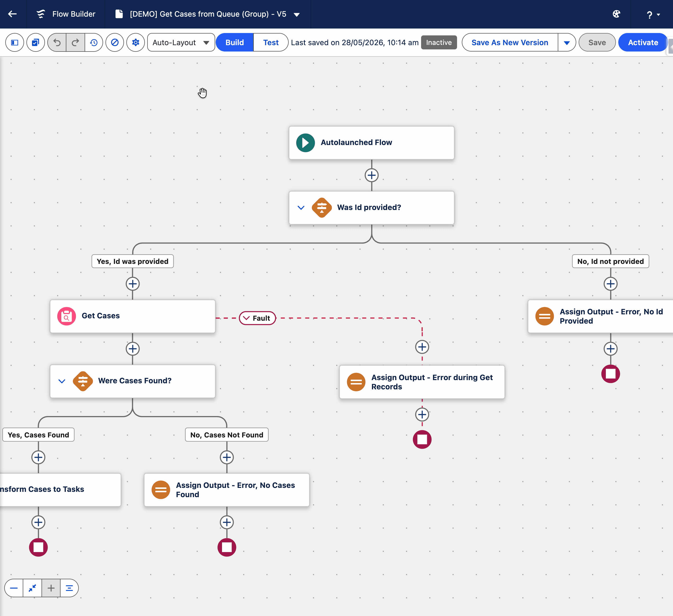Screen dimensions: 673x616
Task: Add element under Yes, Cases Found
Action: click(38, 457)
